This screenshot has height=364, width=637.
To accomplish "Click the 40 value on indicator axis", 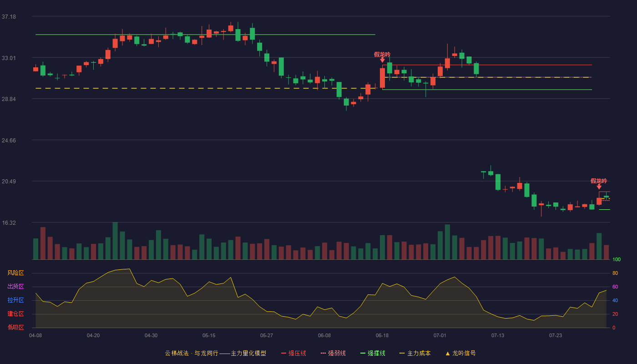I will pyautogui.click(x=615, y=300).
